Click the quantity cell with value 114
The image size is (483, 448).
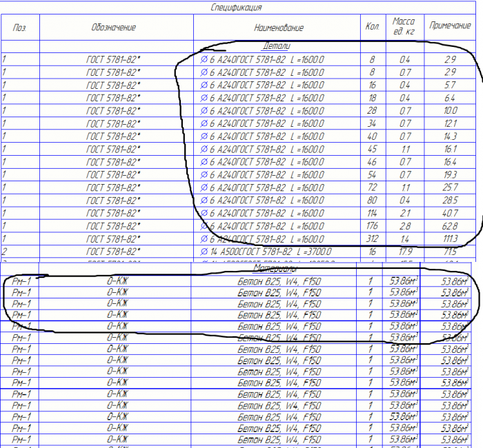(x=372, y=213)
